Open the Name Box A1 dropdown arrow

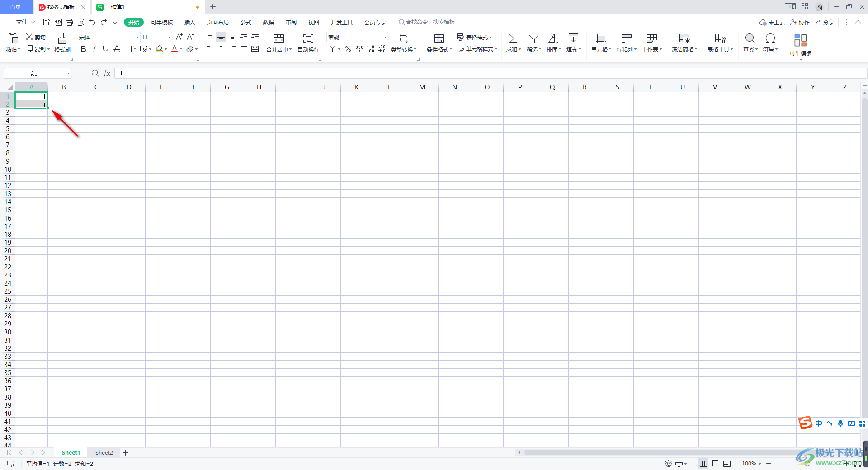coord(68,73)
